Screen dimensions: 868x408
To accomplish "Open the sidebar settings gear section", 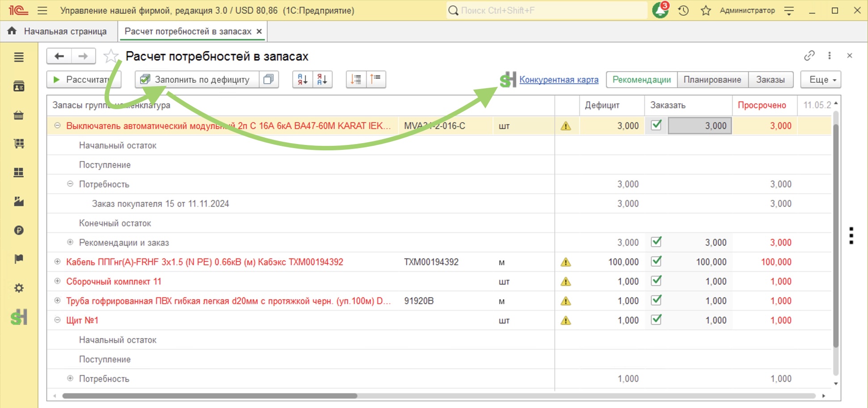I will point(19,288).
